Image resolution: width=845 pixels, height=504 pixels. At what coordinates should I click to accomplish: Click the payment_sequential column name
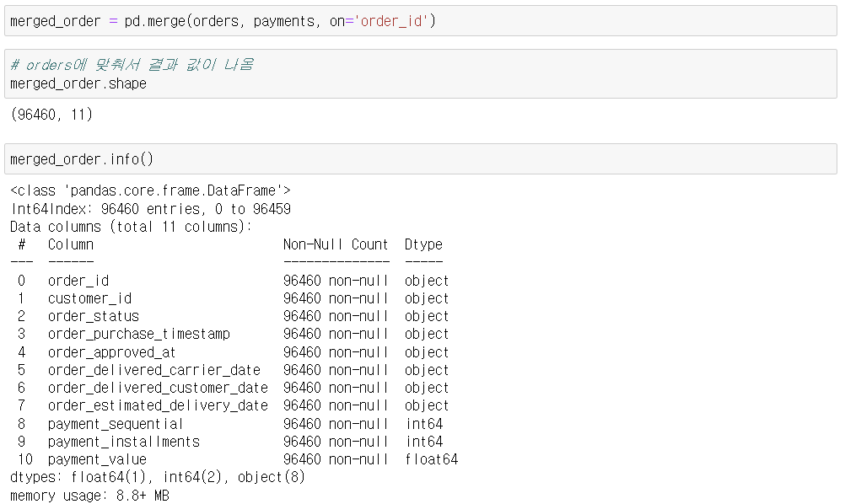click(x=116, y=424)
